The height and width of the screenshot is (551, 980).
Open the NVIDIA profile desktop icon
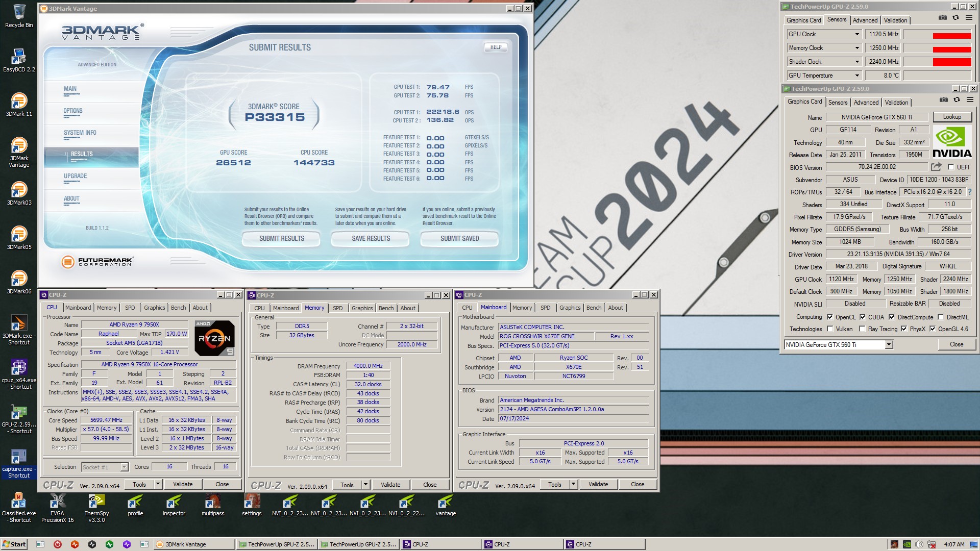(135, 504)
